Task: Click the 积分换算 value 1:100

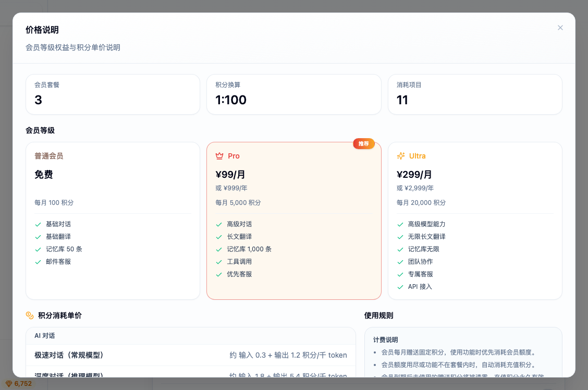Action: pyautogui.click(x=231, y=100)
